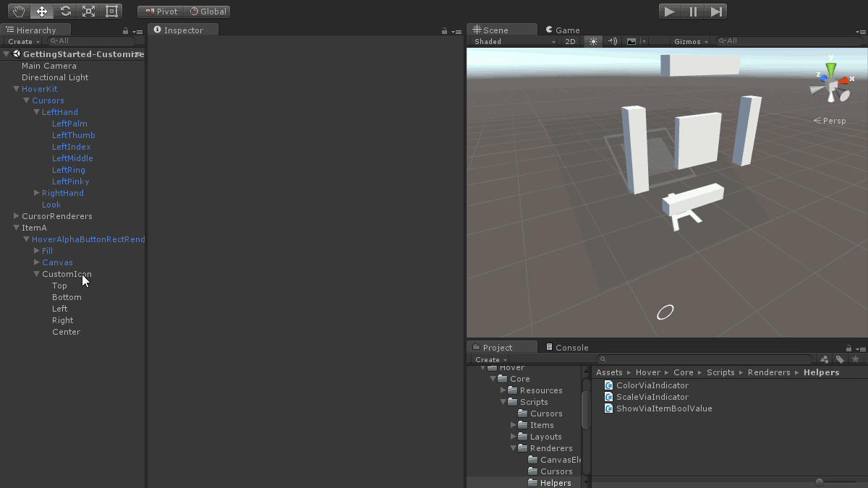
Task: Toggle 2D mode in the Scene view
Action: click(x=571, y=42)
